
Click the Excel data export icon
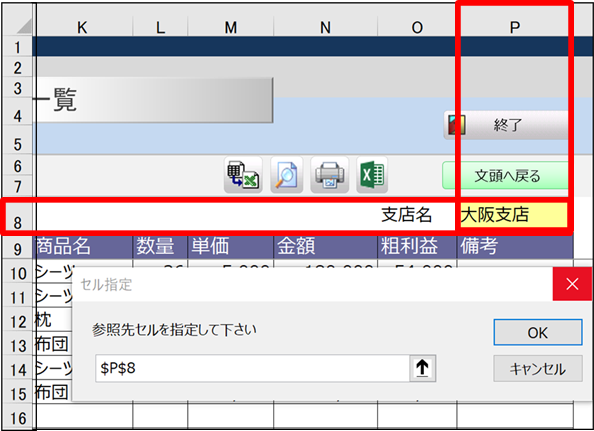(243, 175)
